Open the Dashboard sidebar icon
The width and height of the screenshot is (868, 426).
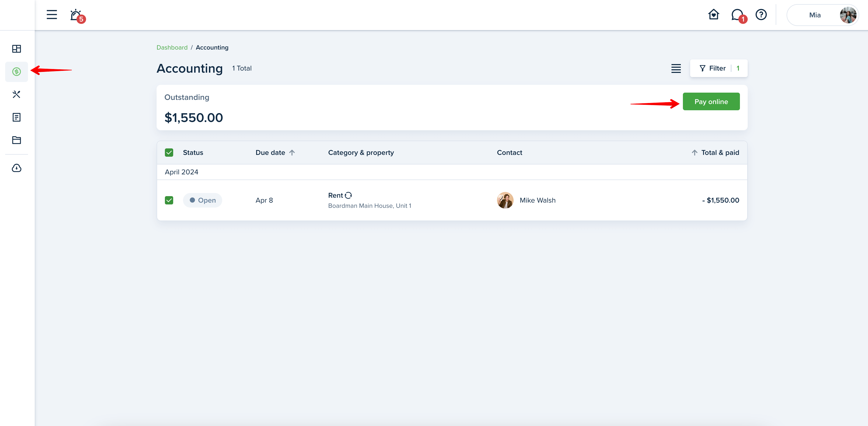(x=17, y=49)
